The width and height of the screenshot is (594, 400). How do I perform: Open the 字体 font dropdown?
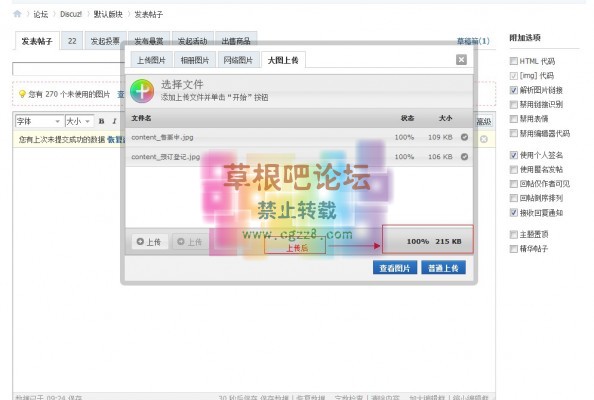pyautogui.click(x=39, y=121)
